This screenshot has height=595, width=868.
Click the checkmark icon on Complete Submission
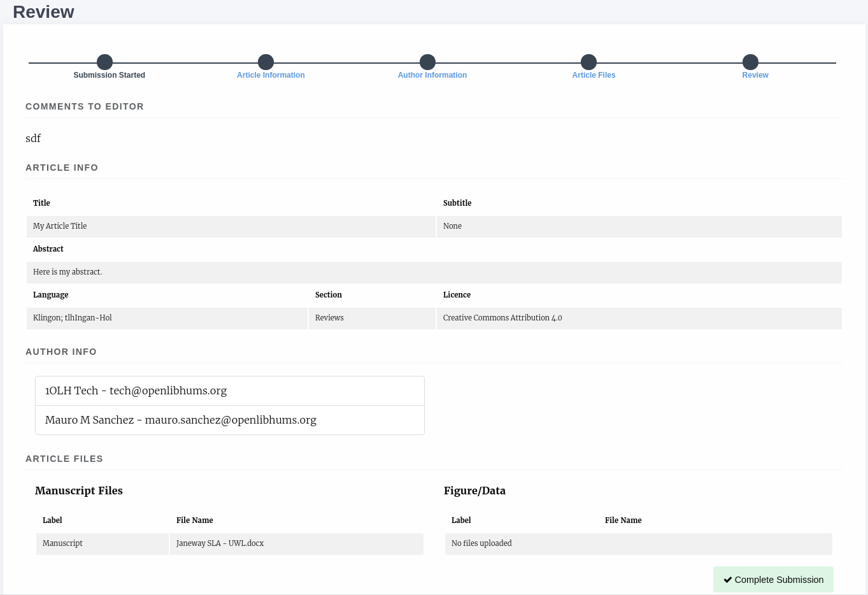pos(728,580)
